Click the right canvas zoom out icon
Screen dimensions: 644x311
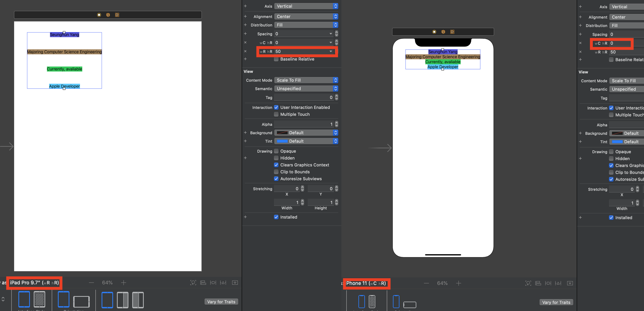(x=426, y=283)
